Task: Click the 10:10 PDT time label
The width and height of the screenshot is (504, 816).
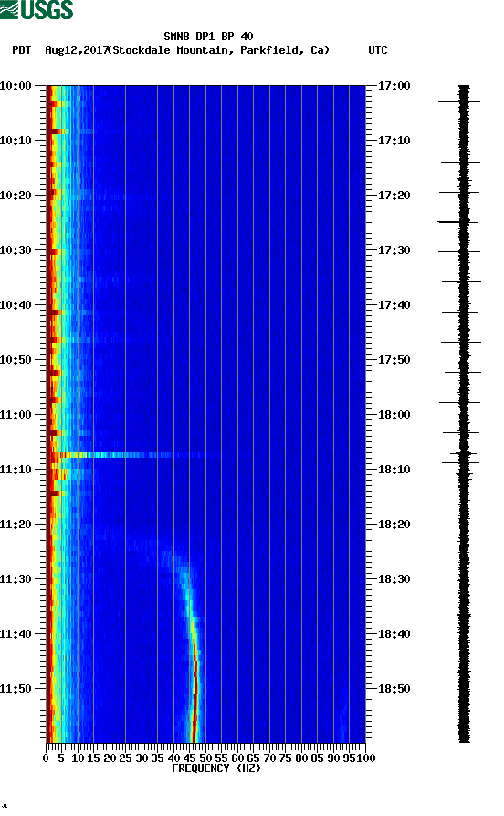Action: [16, 141]
